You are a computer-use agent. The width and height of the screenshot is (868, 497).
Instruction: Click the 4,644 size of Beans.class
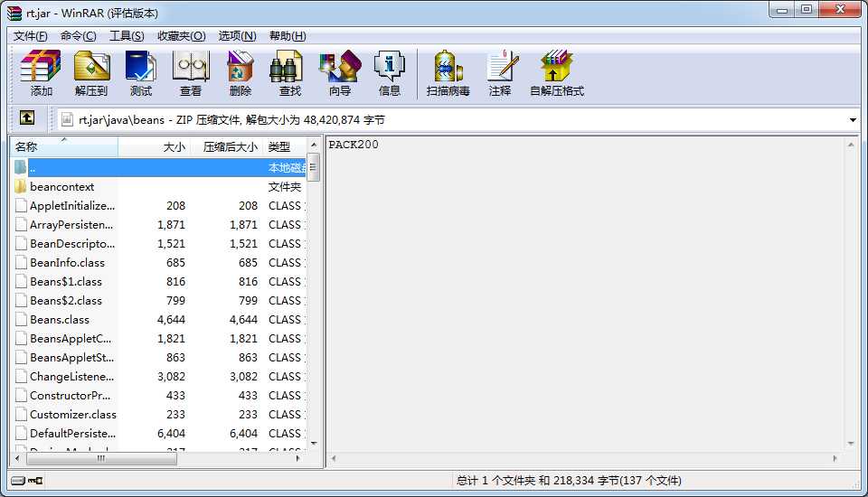tap(171, 319)
